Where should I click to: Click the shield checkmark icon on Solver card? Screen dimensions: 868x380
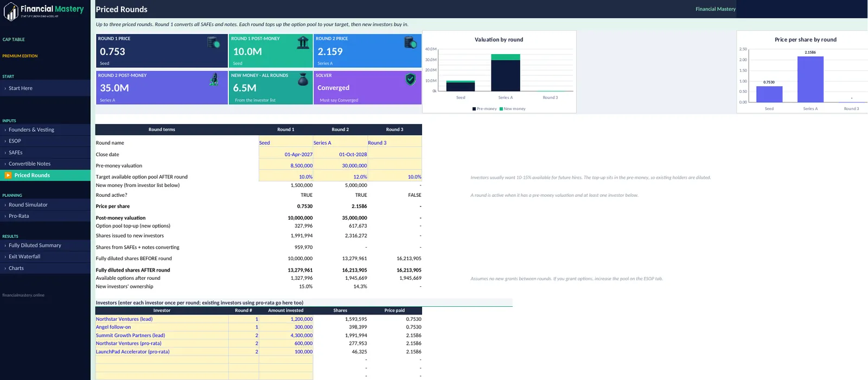[x=411, y=79]
